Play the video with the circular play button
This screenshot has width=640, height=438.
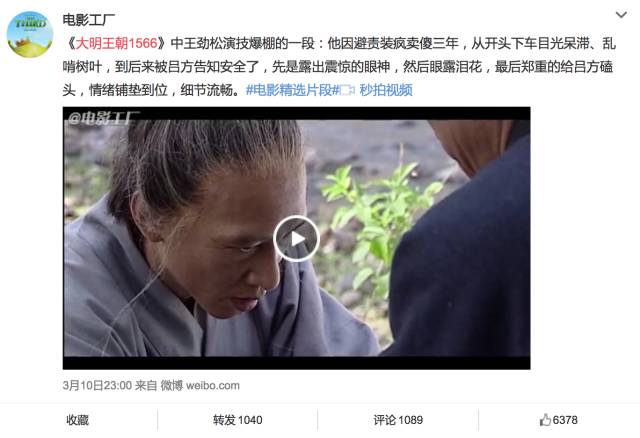tap(296, 239)
